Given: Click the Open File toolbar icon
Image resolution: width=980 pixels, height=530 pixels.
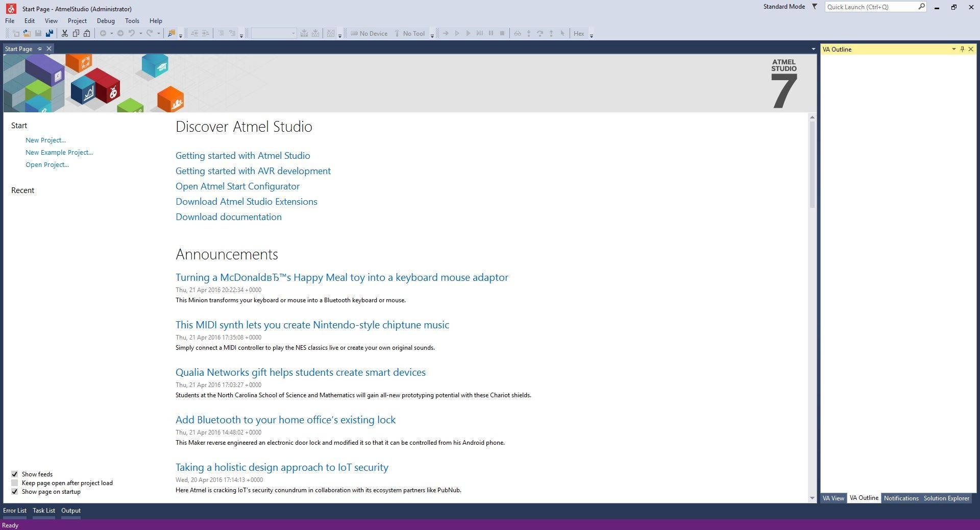Looking at the screenshot, I should (x=27, y=33).
